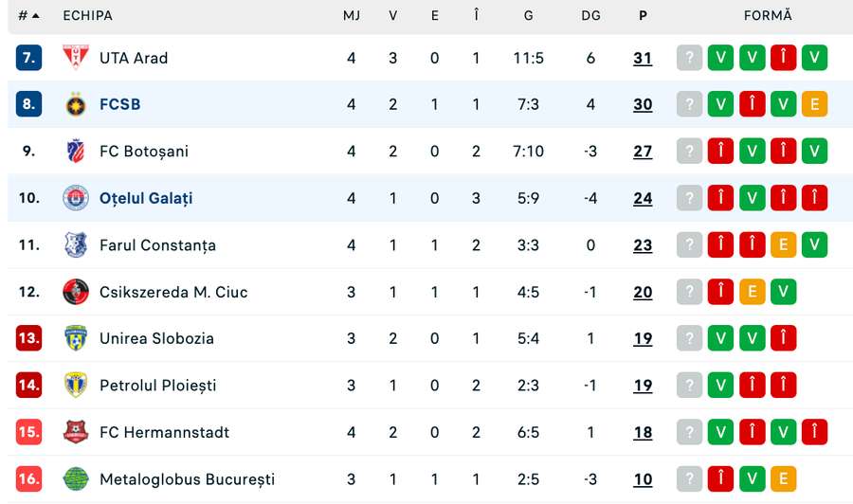Open the FCSB team name link

(x=120, y=104)
